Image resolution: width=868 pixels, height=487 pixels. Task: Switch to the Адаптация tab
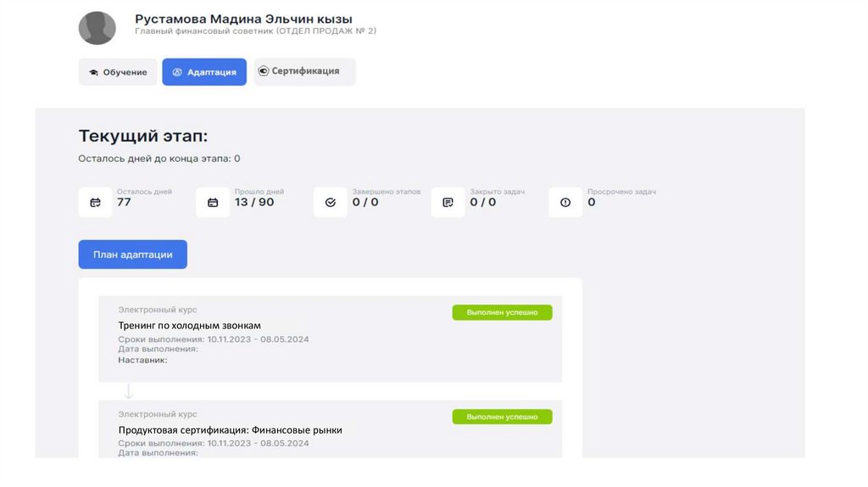pyautogui.click(x=204, y=72)
